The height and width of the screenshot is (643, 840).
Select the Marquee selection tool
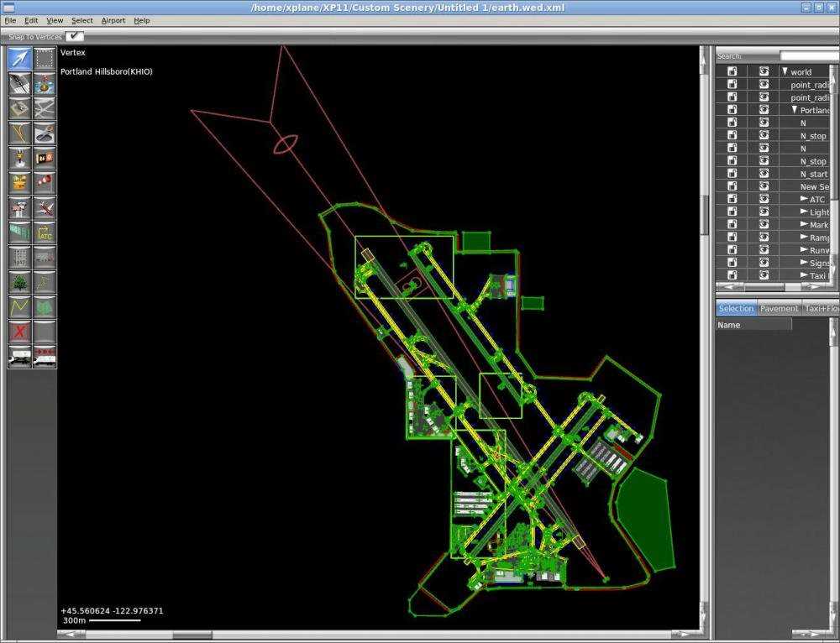click(45, 59)
